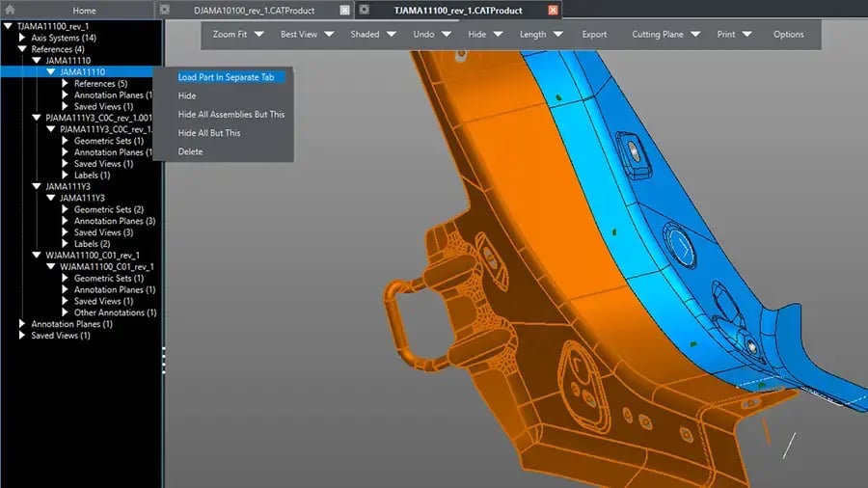Screen dimensions: 868x488
Task: Click the Length measurement button
Action: coord(532,35)
